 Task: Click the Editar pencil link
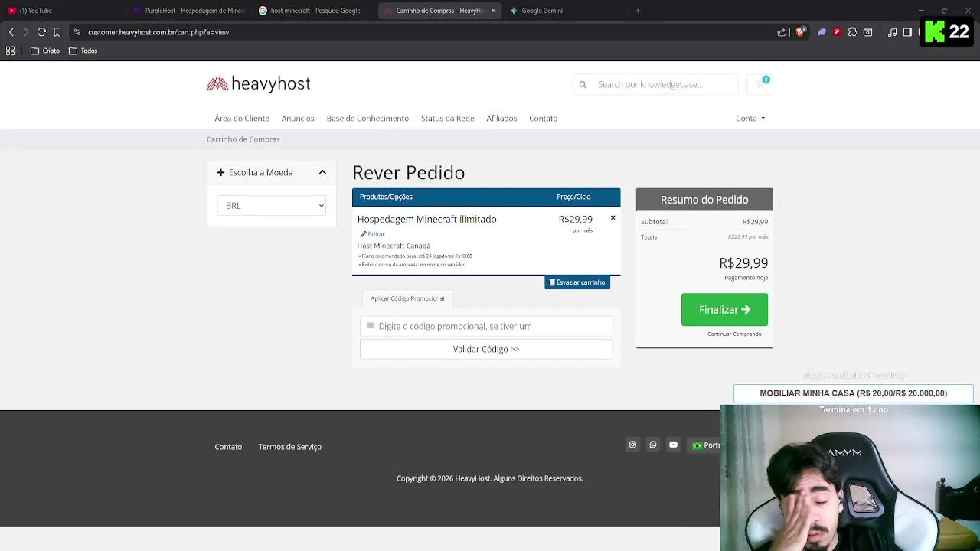point(373,234)
